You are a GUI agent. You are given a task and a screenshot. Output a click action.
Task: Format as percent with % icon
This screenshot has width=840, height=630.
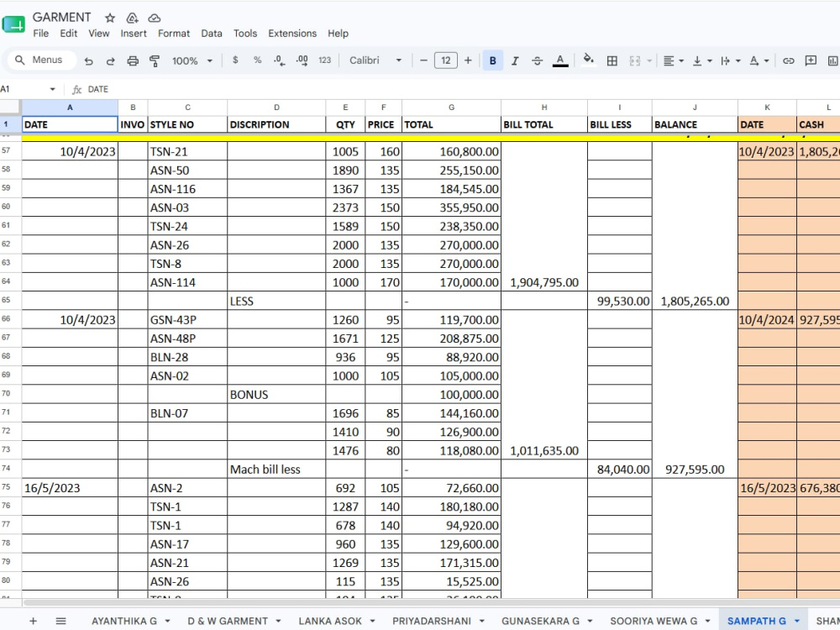tap(257, 60)
